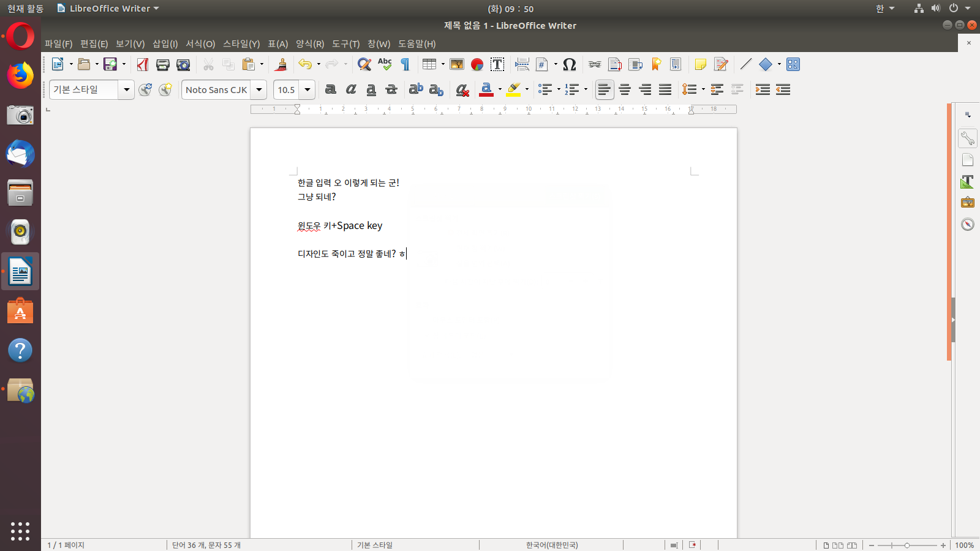Insert an image from the toolbar
The width and height of the screenshot is (980, 551).
click(456, 64)
